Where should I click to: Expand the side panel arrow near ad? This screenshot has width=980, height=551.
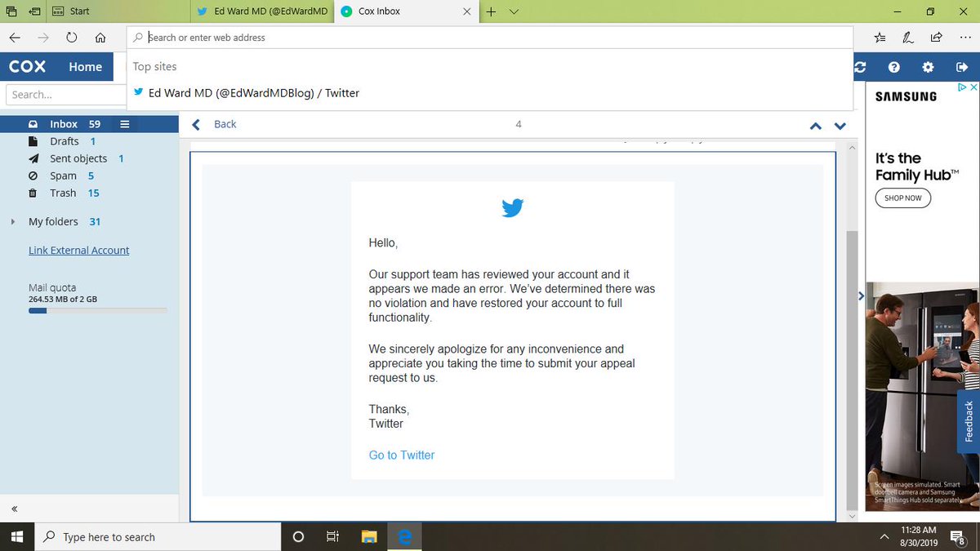(861, 296)
